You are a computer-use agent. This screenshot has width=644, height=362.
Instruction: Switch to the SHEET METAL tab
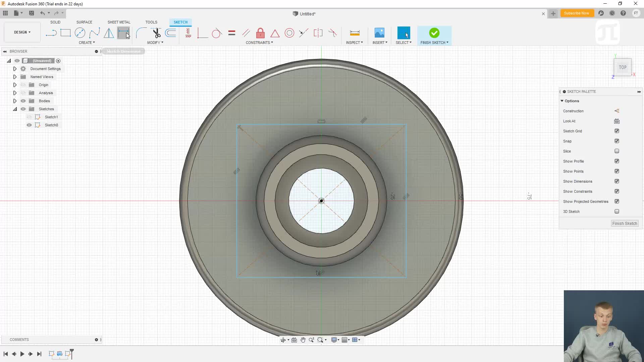click(x=119, y=22)
